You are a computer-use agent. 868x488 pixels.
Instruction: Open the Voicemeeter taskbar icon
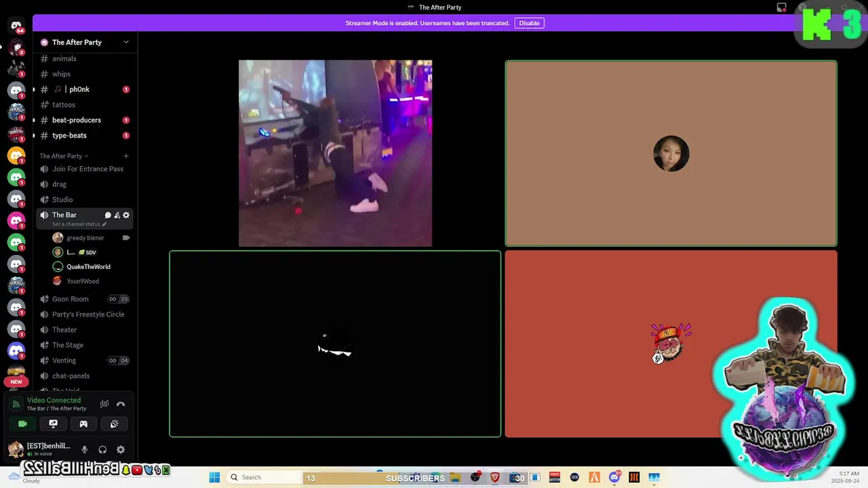click(x=555, y=477)
